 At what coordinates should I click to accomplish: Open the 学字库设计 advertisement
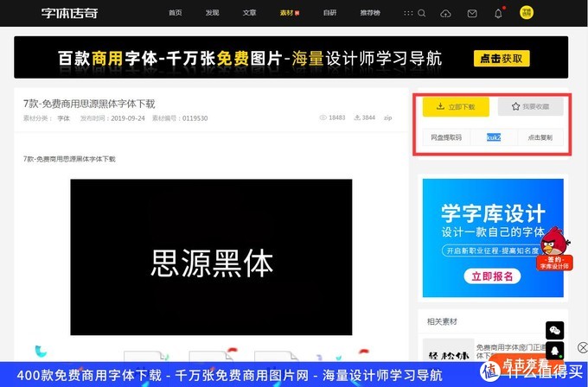click(493, 238)
